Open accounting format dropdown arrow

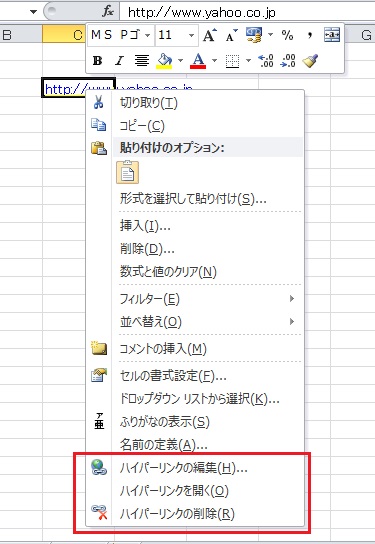tap(270, 35)
